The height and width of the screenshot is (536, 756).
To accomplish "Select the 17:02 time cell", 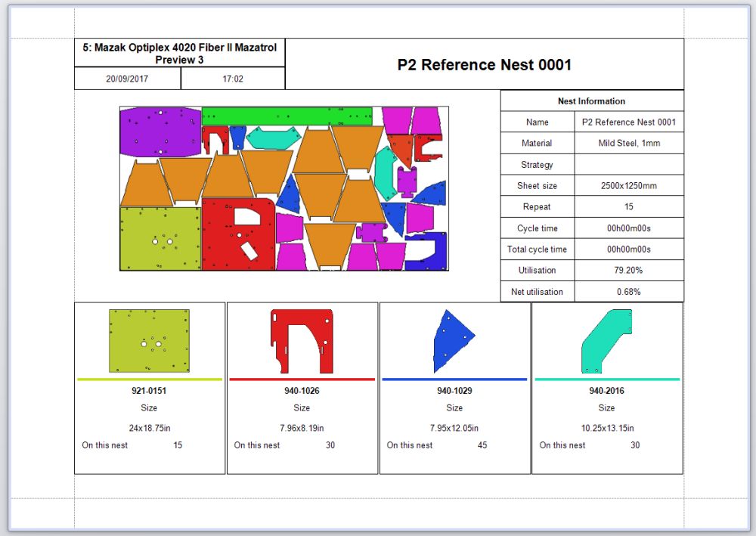I will tap(233, 79).
